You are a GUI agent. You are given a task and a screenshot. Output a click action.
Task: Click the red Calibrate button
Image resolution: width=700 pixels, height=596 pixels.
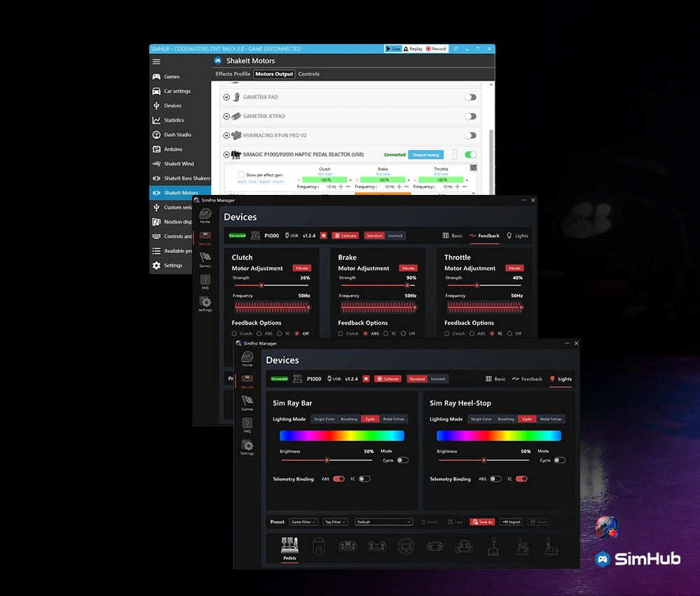coord(387,379)
